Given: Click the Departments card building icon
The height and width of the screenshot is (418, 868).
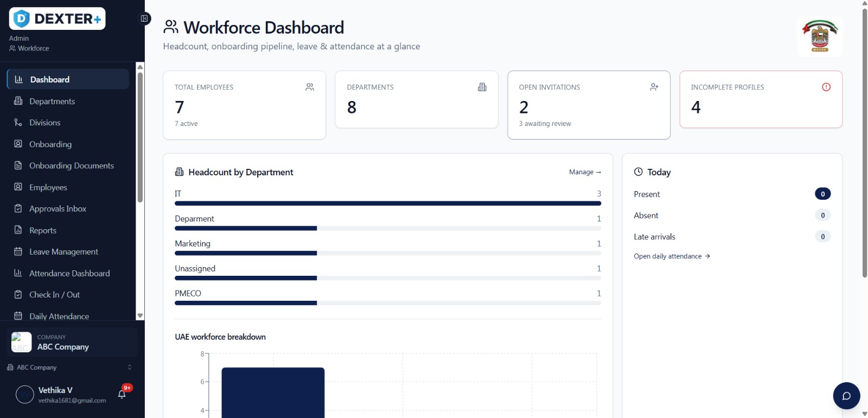Looking at the screenshot, I should point(482,87).
